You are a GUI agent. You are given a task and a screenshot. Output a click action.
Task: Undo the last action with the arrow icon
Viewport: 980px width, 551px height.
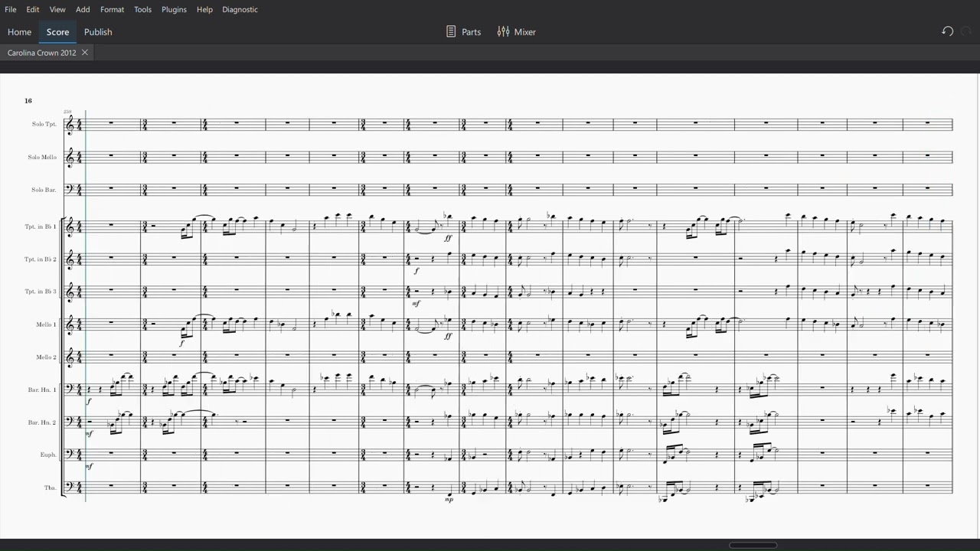pyautogui.click(x=947, y=31)
